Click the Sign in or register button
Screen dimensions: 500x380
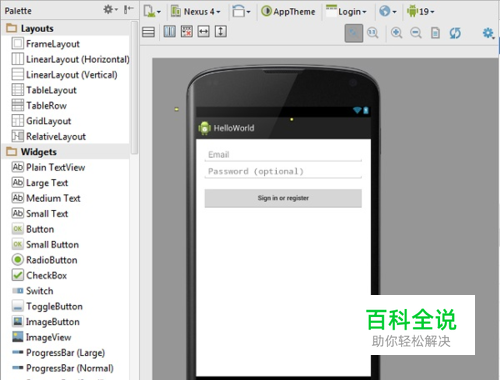[x=283, y=198]
